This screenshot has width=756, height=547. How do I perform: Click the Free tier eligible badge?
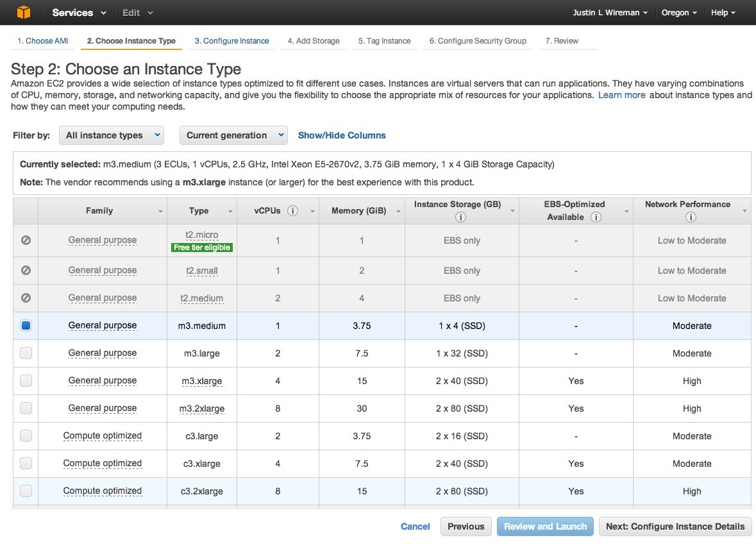coord(201,248)
